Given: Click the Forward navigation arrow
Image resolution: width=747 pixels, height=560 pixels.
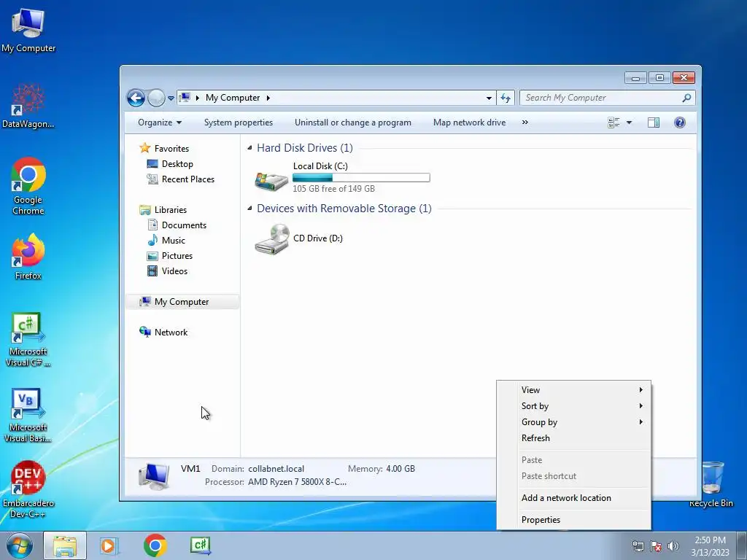Looking at the screenshot, I should click(x=156, y=98).
